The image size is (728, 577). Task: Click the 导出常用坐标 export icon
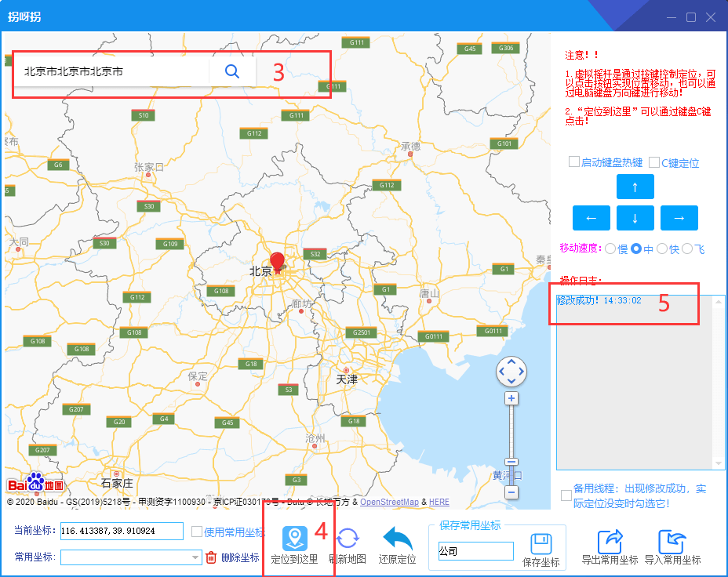pos(610,541)
